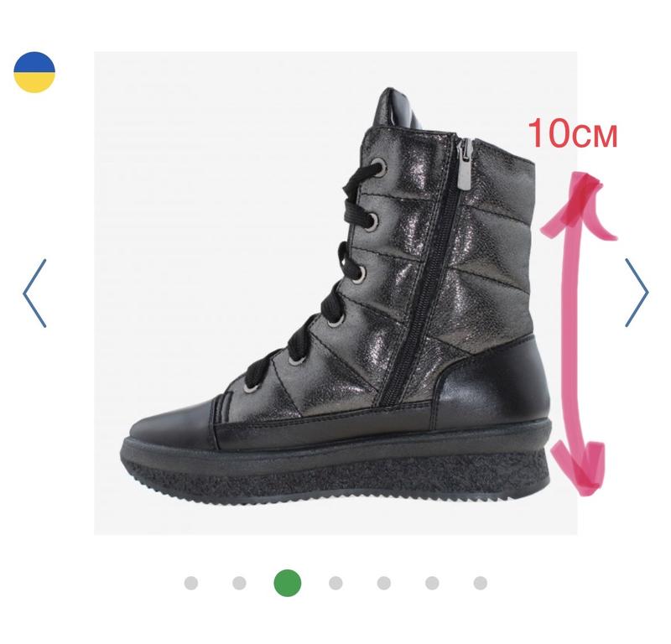The height and width of the screenshot is (644, 671).
Task: Click the Ukrainian flag icon
Action: point(34,72)
